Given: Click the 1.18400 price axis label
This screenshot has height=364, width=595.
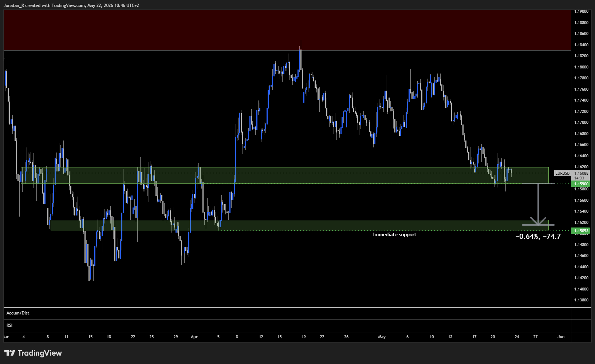Looking at the screenshot, I should (581, 45).
